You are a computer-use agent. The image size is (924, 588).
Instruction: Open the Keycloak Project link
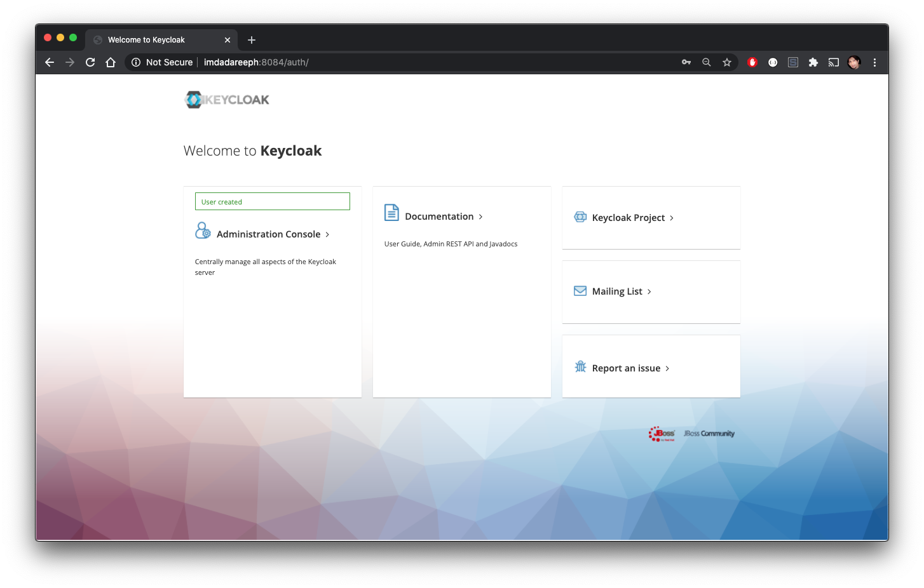click(x=628, y=218)
